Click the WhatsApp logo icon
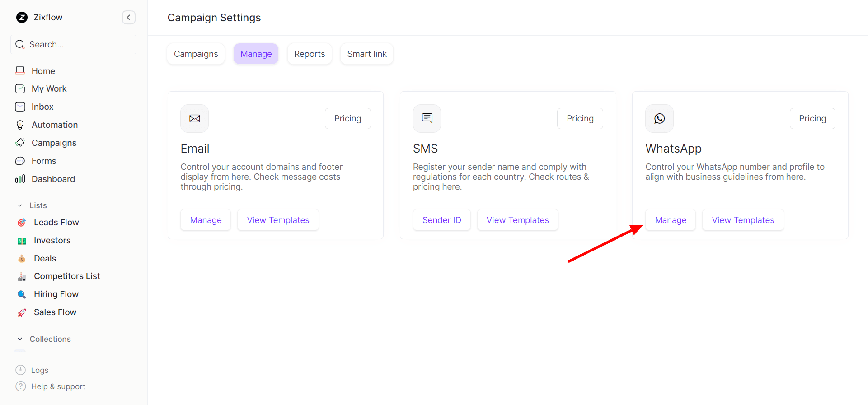The image size is (868, 405). (x=659, y=119)
